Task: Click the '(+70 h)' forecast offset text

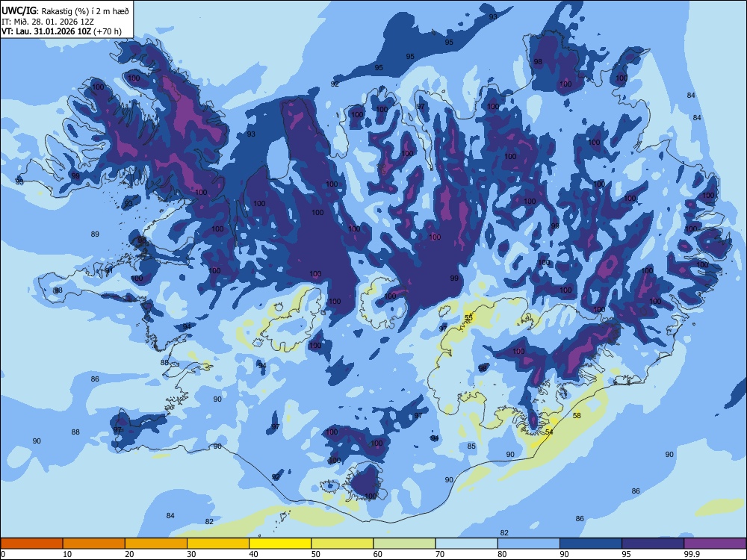Action: pos(107,31)
